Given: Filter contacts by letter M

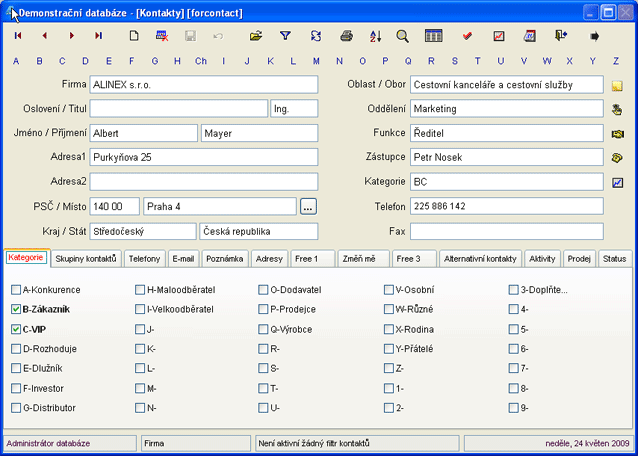Looking at the screenshot, I should coord(316,61).
